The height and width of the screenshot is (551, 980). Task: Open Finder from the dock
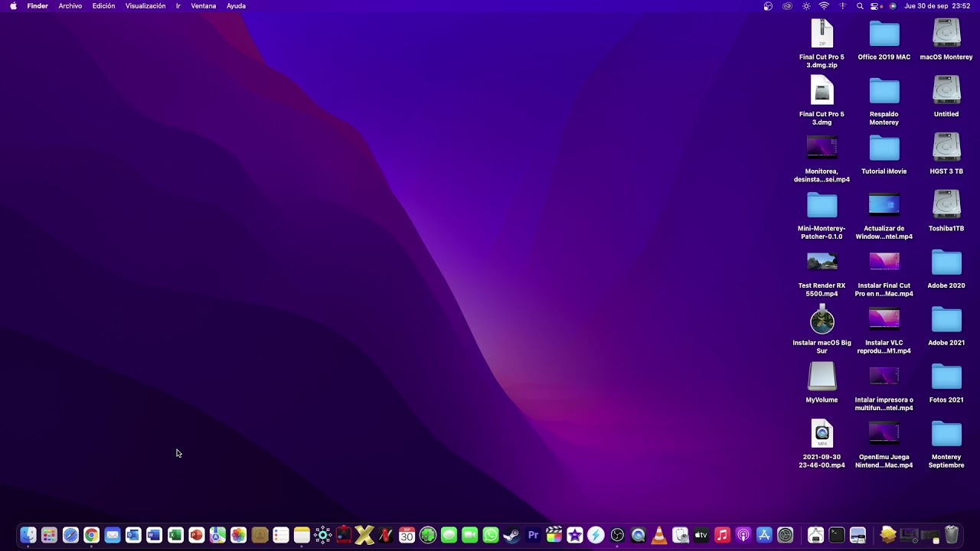click(28, 536)
